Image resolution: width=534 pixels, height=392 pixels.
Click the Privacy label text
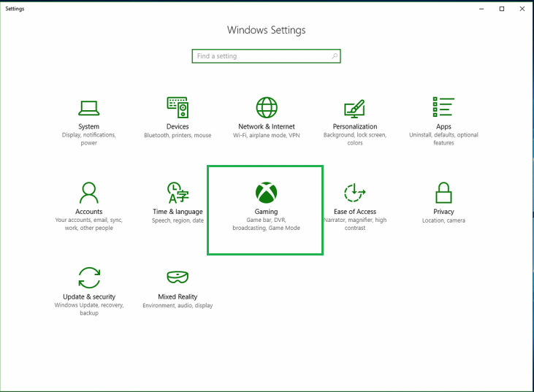[443, 212]
